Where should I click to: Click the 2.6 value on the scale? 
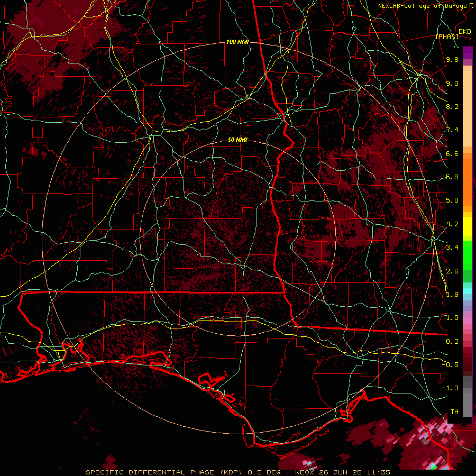452,271
